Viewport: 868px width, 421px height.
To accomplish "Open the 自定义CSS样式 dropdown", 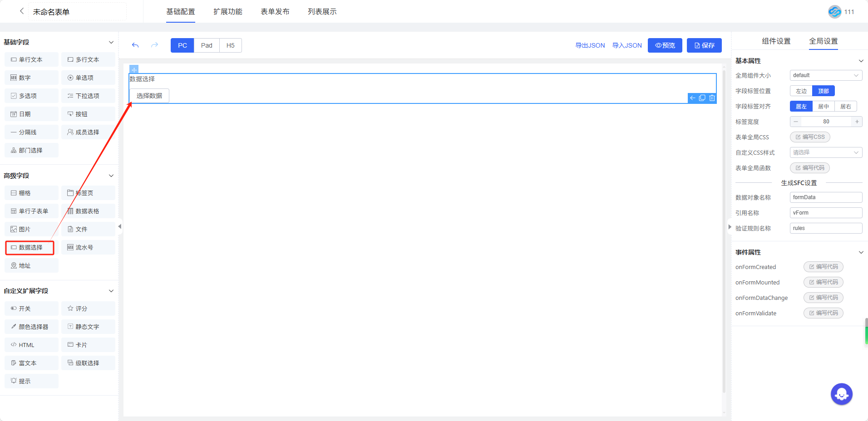I will pos(825,153).
